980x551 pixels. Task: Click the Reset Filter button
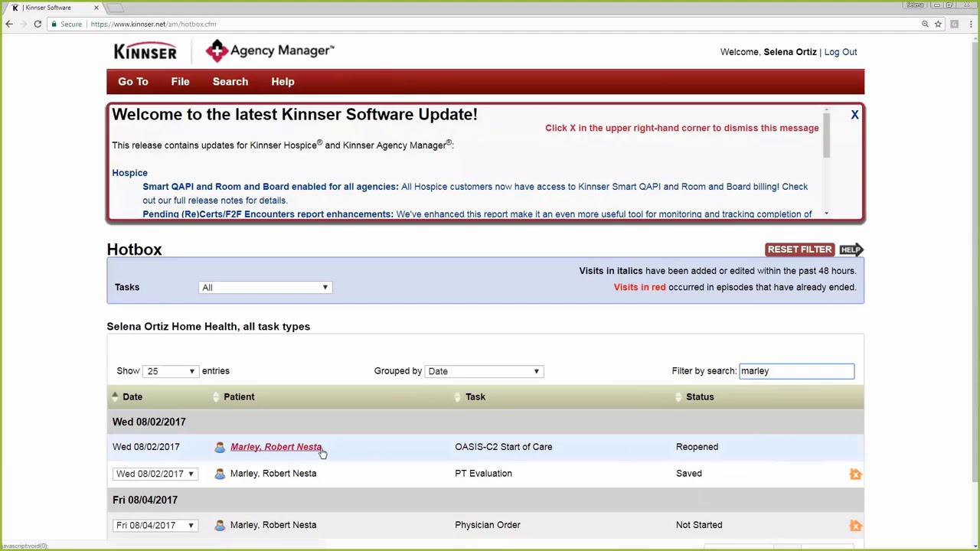coord(799,249)
